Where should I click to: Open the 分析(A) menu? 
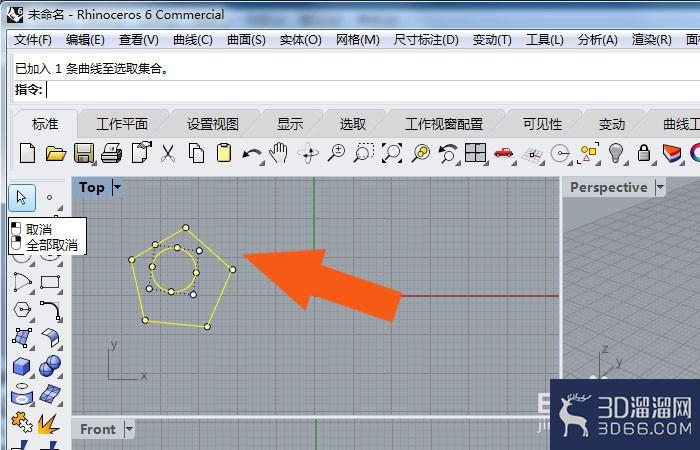[597, 40]
